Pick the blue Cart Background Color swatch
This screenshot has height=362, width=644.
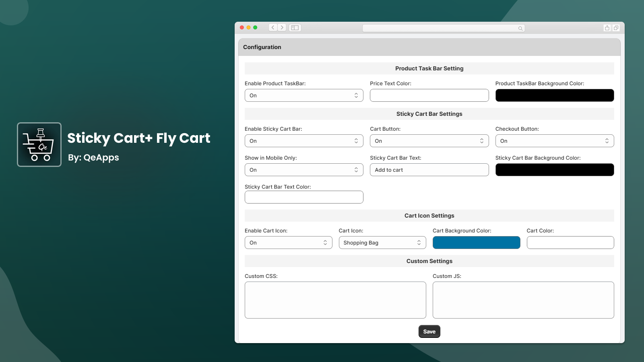[476, 243]
